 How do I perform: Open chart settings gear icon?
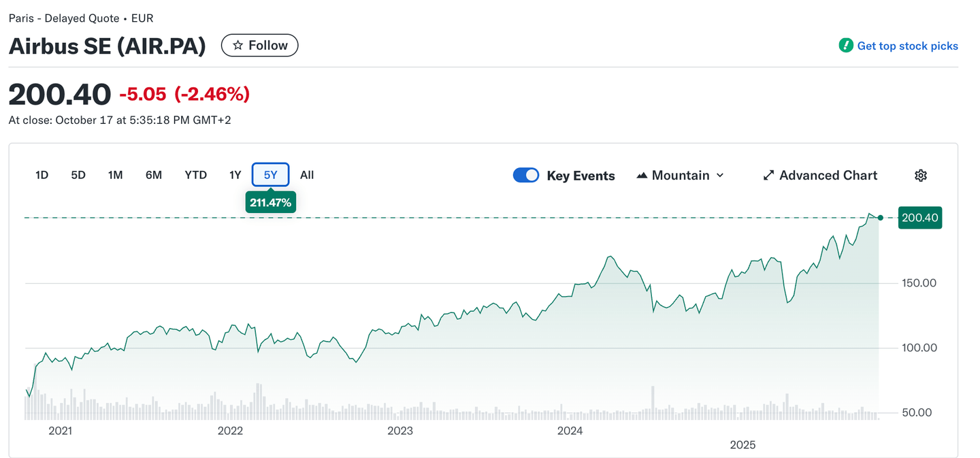[x=920, y=176]
